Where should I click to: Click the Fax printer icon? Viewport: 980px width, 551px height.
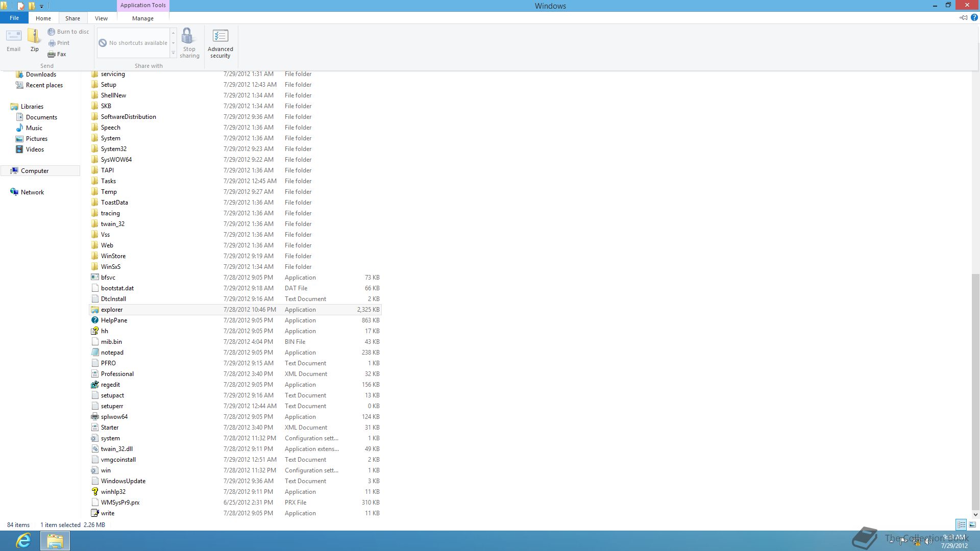[x=52, y=54]
